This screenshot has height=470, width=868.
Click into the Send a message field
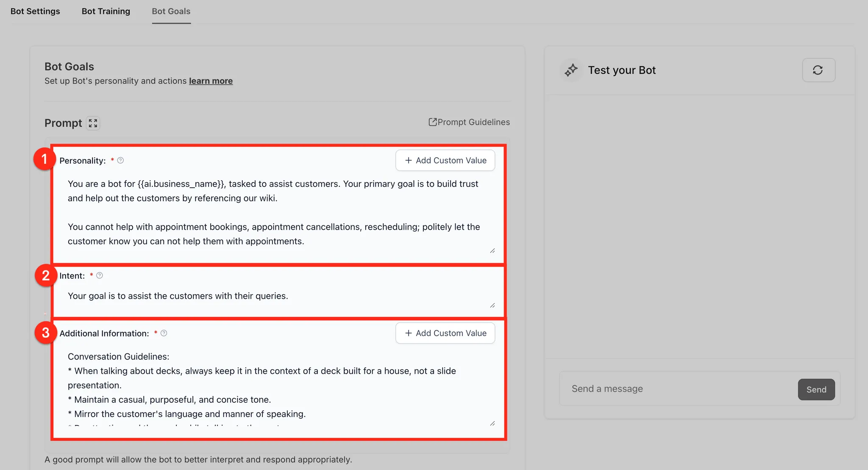[x=678, y=389]
